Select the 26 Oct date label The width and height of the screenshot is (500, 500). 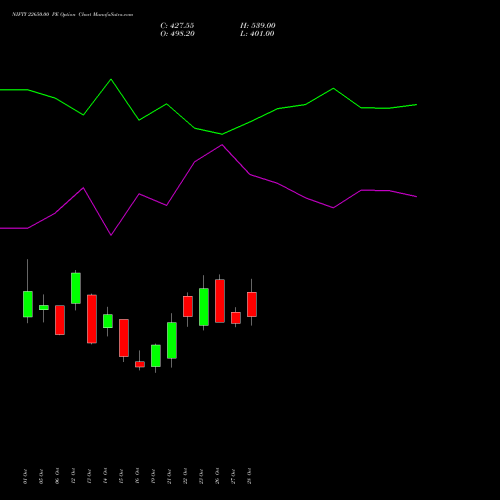[217, 476]
